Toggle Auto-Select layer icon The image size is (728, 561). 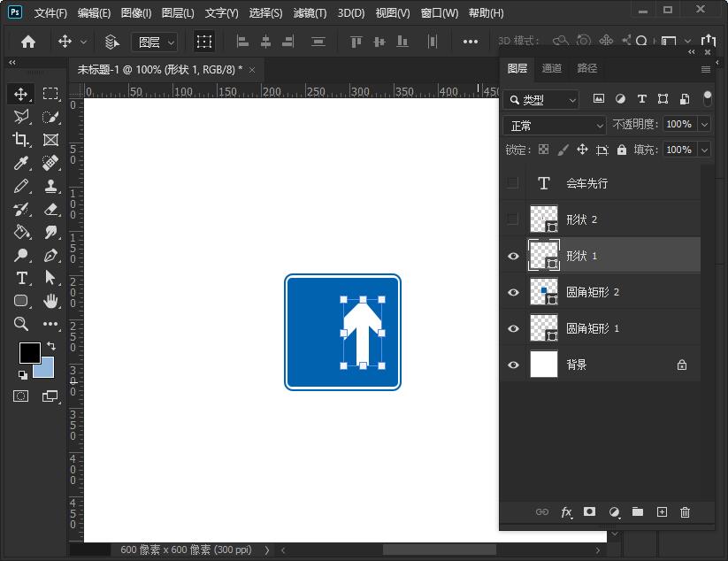pyautogui.click(x=111, y=42)
